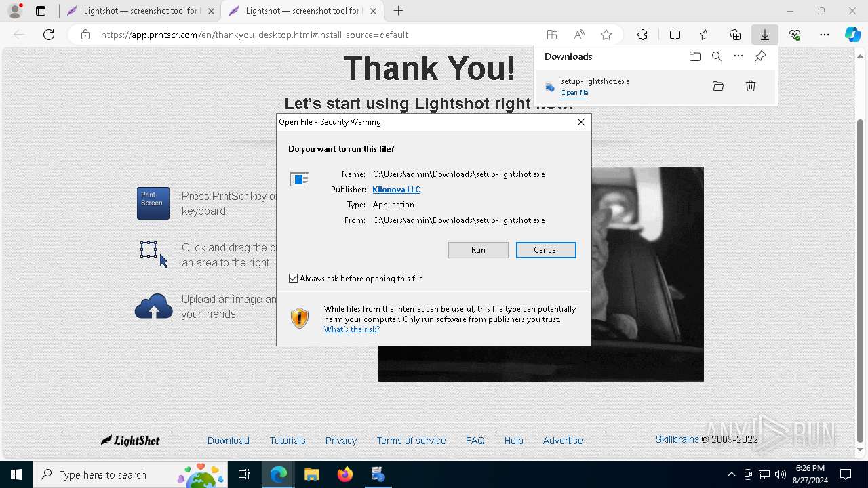This screenshot has width=868, height=488.
Task: Open more options in the Downloads panel
Action: pos(738,56)
